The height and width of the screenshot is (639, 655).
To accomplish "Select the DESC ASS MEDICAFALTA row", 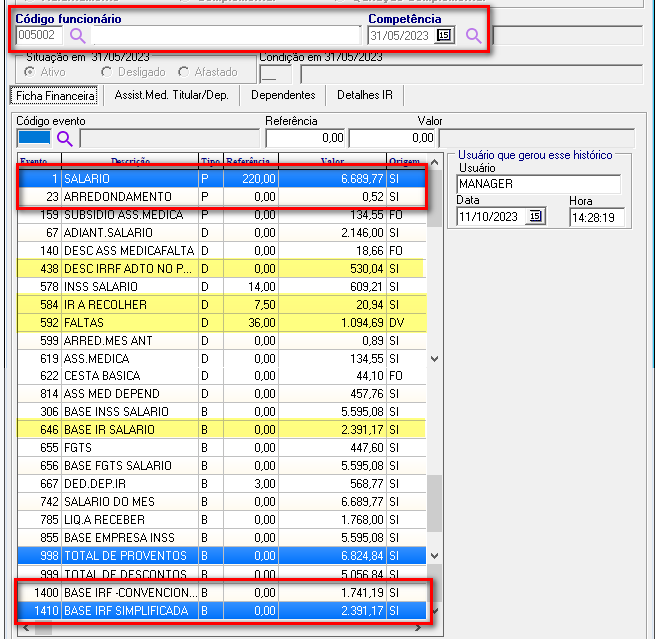I will pyautogui.click(x=221, y=251).
